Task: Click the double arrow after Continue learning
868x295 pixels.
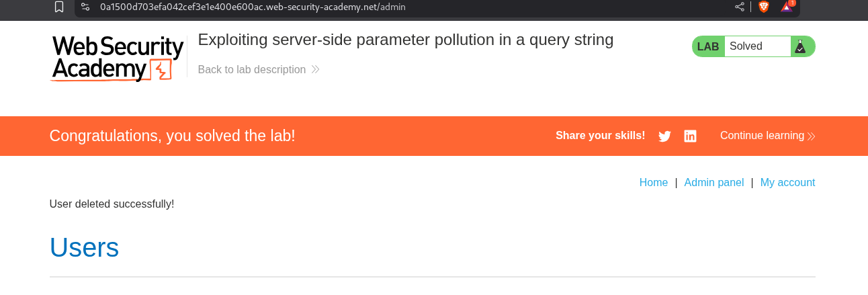Action: [x=812, y=136]
